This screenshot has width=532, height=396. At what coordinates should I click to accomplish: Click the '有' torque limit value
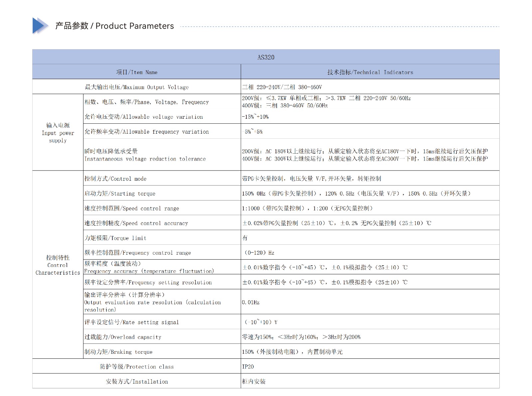tap(245, 238)
